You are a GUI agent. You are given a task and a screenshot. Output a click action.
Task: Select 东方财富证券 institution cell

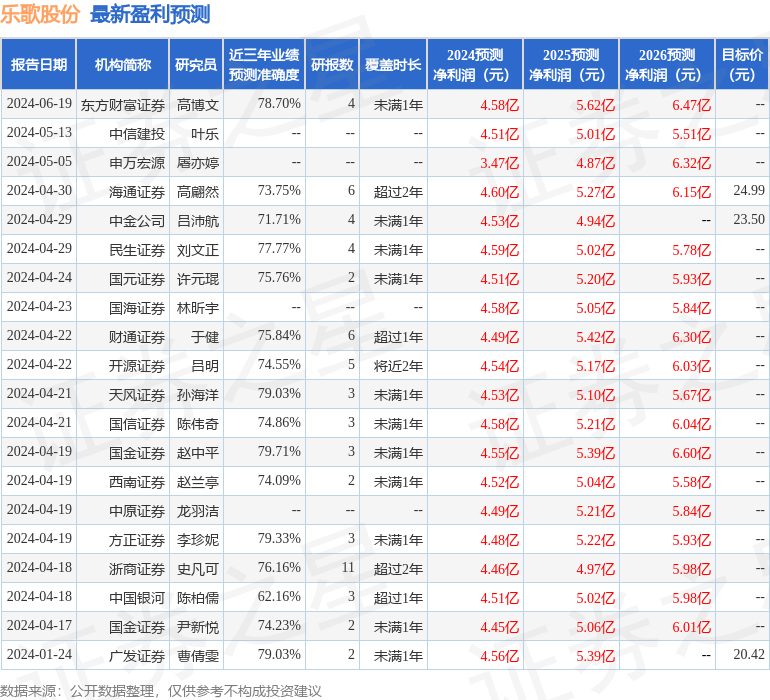point(123,105)
